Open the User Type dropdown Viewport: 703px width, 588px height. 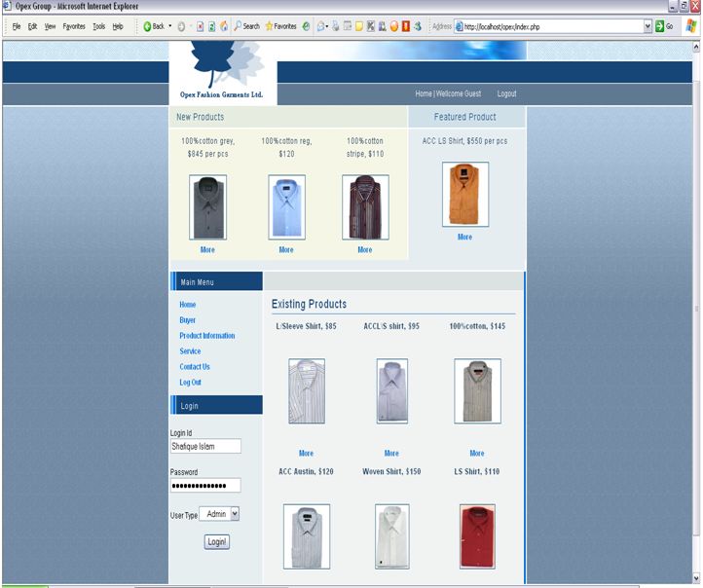point(221,513)
